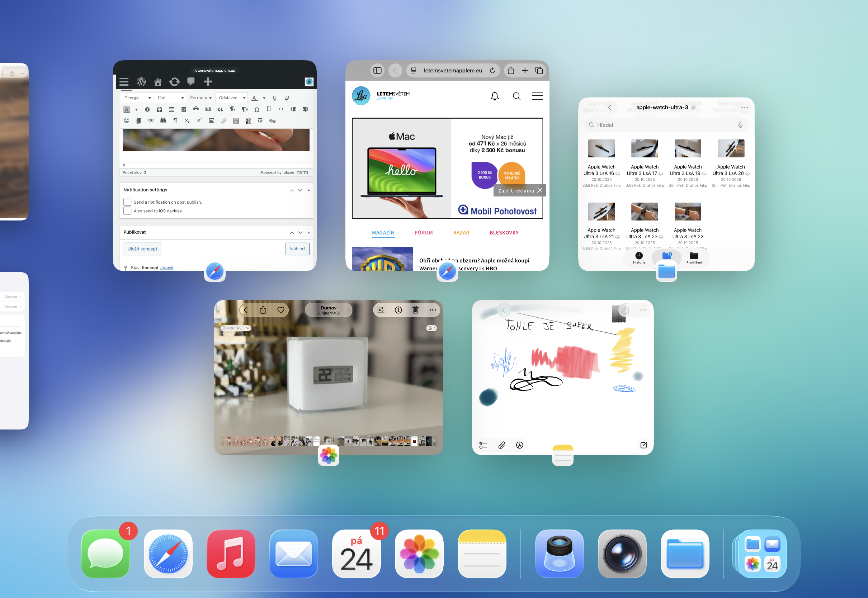
Task: Select the BAZAR tab
Action: pyautogui.click(x=461, y=233)
